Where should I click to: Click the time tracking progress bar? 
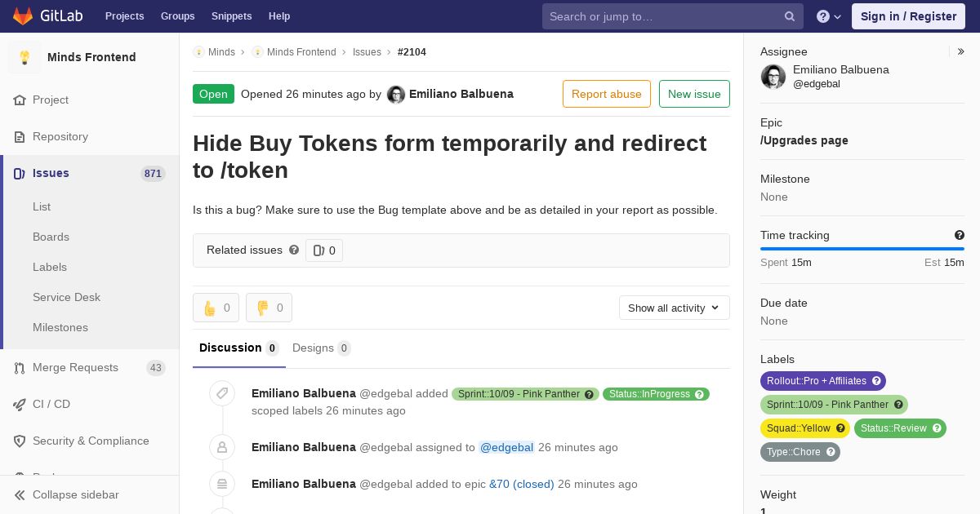(862, 249)
